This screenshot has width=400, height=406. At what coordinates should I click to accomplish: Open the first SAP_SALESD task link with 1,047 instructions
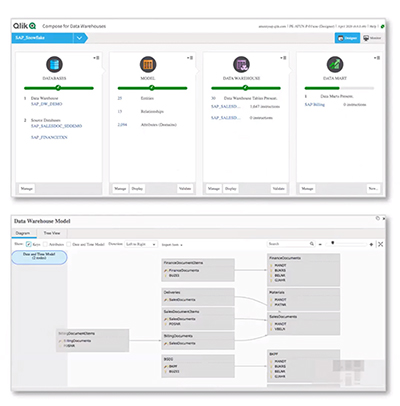[x=226, y=107]
